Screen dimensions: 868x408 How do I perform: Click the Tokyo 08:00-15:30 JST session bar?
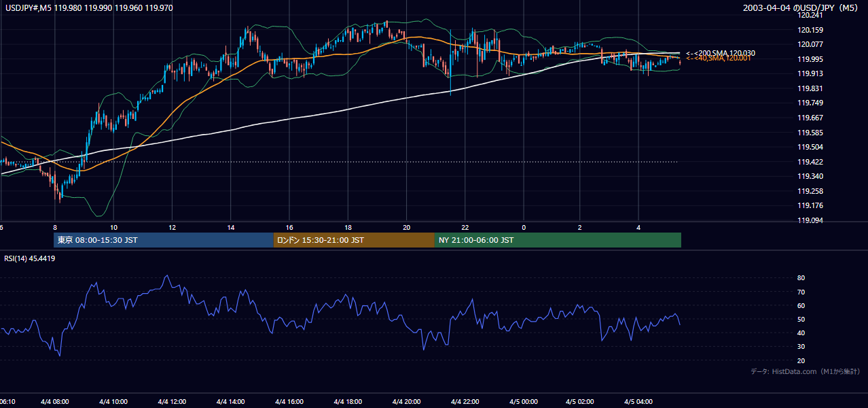click(164, 240)
